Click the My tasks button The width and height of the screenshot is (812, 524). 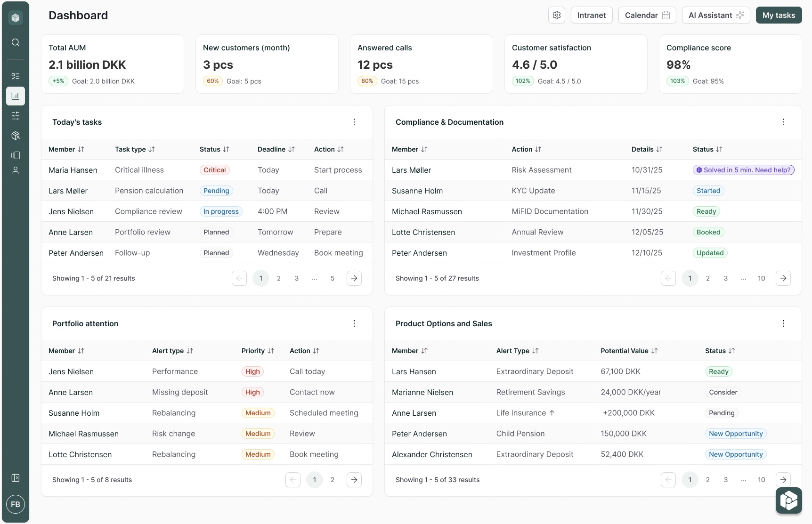coord(779,15)
